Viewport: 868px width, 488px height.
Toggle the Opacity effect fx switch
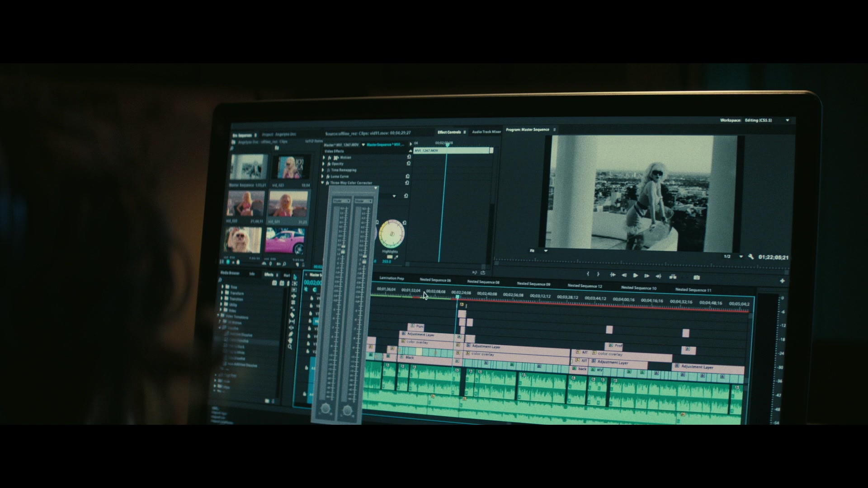[329, 164]
